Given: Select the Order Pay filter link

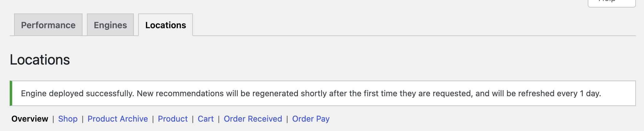Looking at the screenshot, I should click(x=311, y=119).
